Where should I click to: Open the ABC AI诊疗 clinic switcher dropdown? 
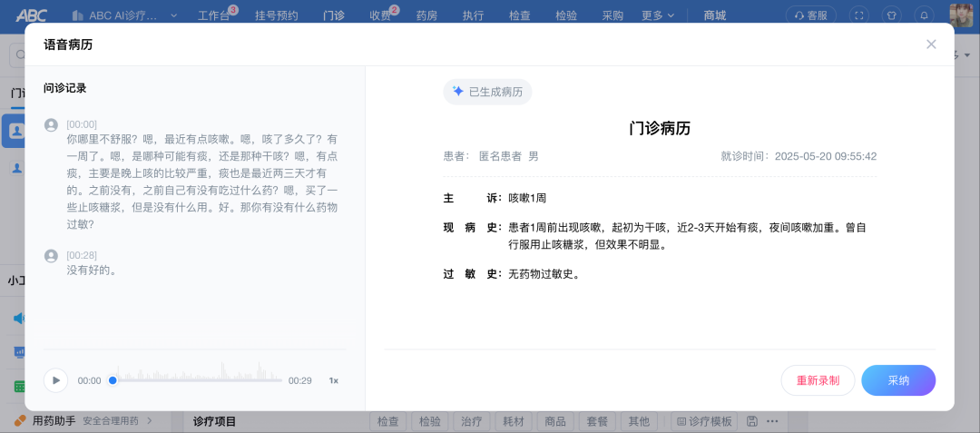coord(124,15)
